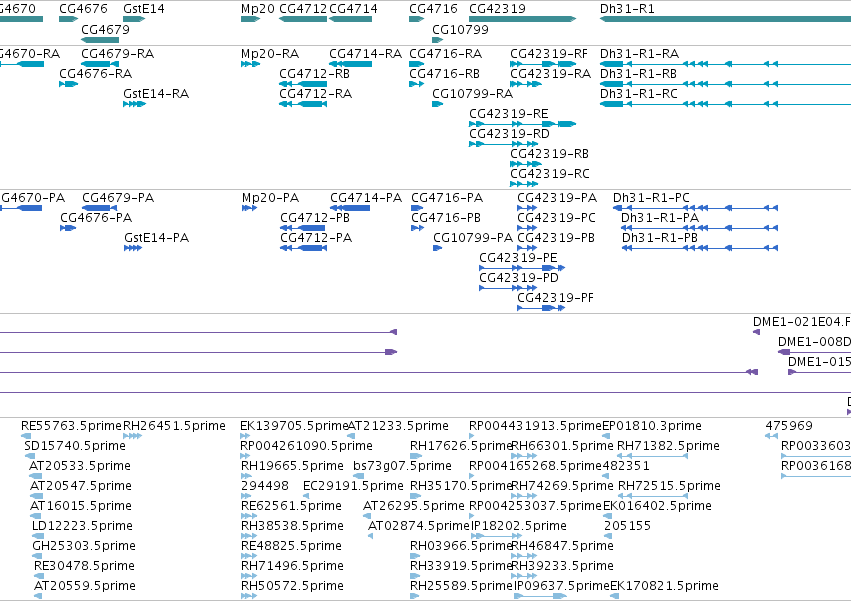Screen dimensions: 851x601
Task: Click protein CG42319-PD
Action: click(x=508, y=288)
